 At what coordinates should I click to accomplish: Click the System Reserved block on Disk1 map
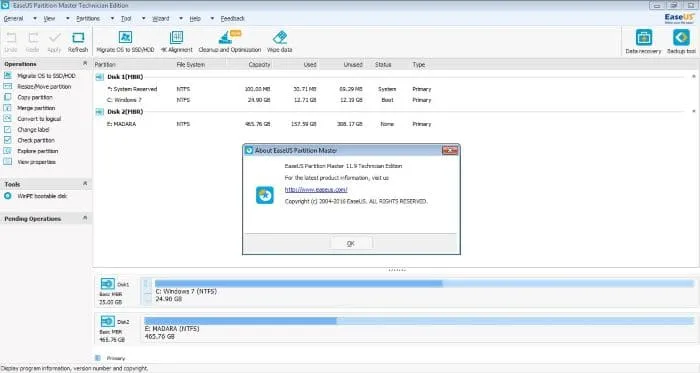point(147,291)
